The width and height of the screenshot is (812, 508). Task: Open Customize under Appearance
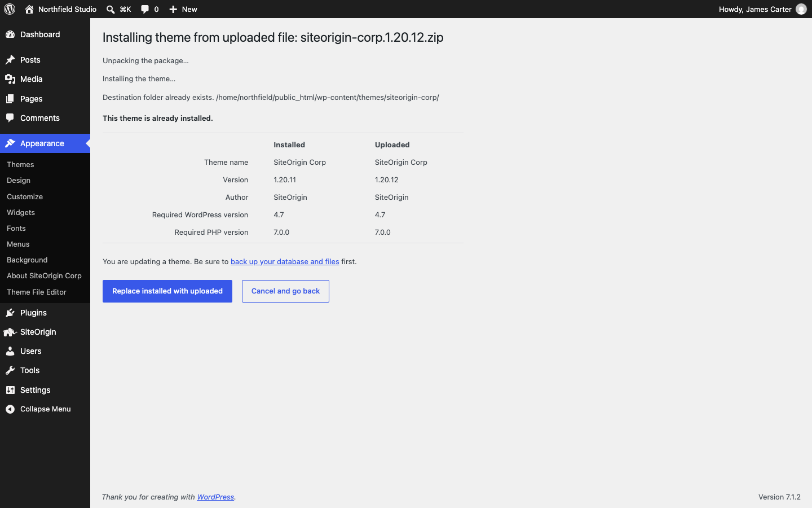tap(25, 196)
